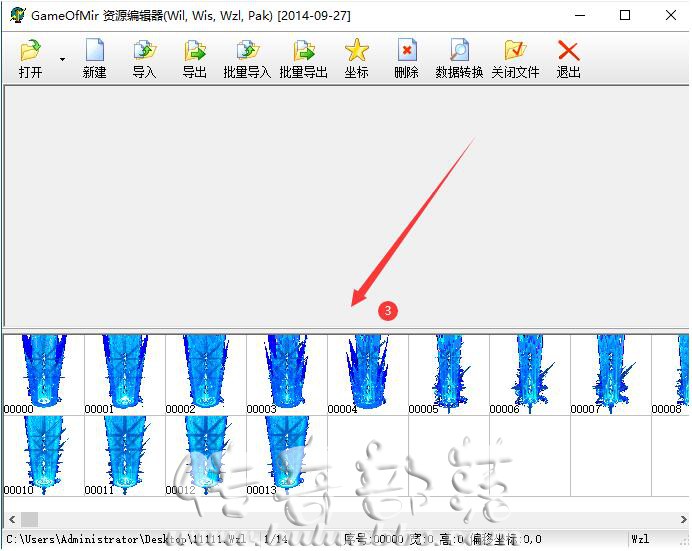692x551 pixels.
Task: Click the horizontal scrollbar thumb
Action: pyautogui.click(x=30, y=519)
